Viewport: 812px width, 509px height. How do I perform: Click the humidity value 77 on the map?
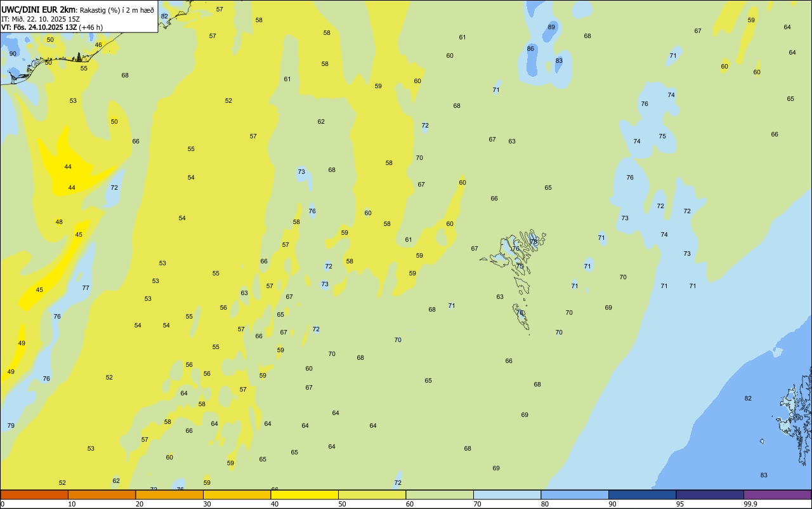coord(86,288)
